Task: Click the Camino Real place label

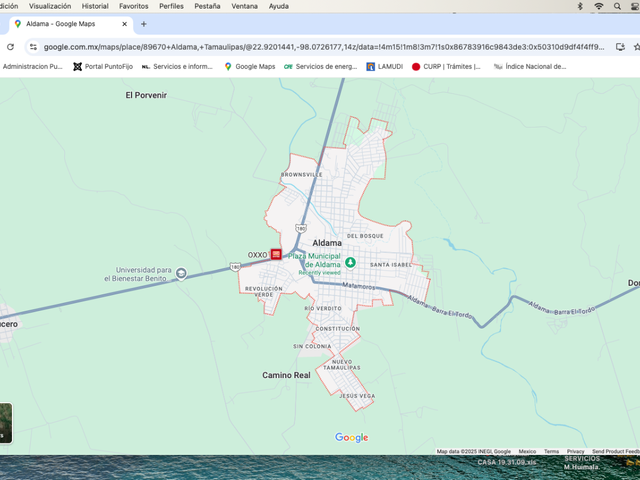Action: click(286, 375)
